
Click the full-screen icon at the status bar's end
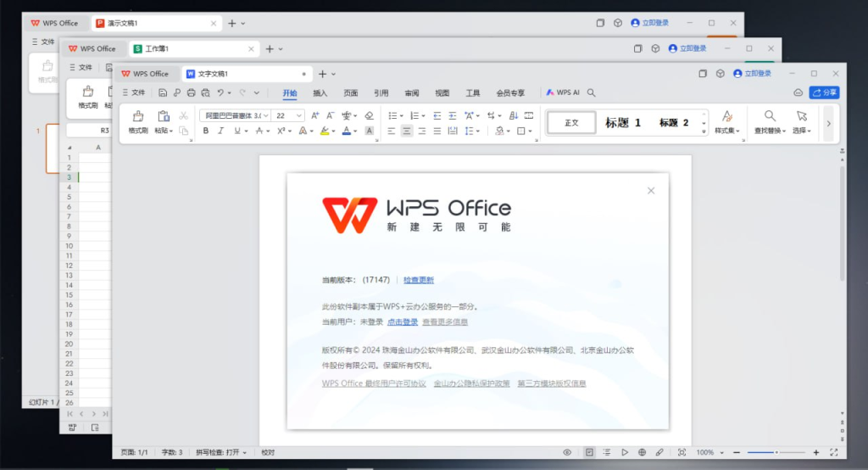click(x=834, y=452)
